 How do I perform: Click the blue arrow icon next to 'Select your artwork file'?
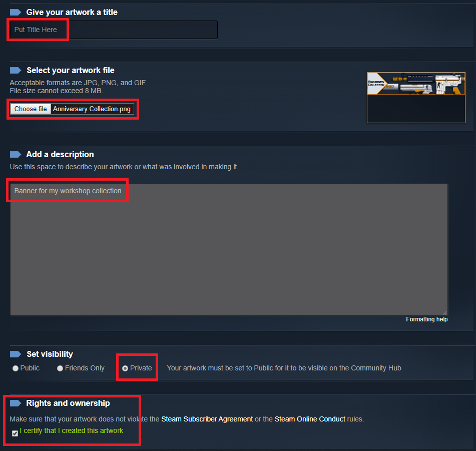16,71
